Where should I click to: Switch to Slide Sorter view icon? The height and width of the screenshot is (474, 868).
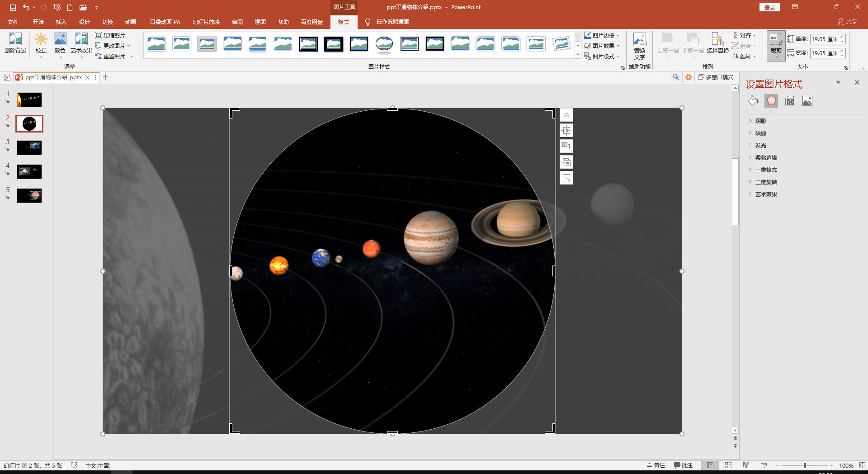pos(728,465)
